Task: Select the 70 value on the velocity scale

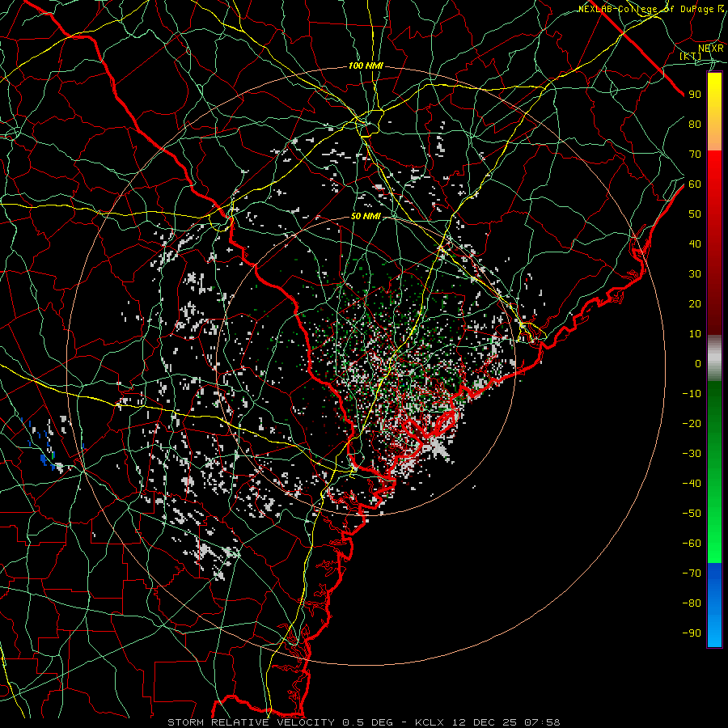Action: (695, 154)
